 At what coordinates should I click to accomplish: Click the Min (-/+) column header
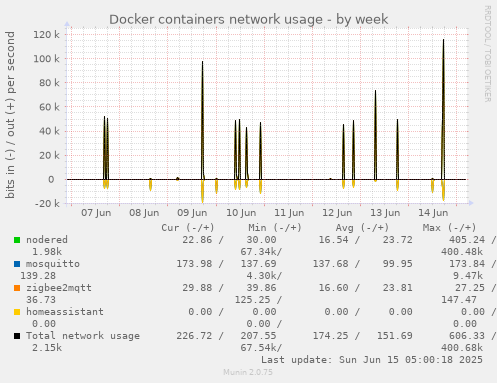click(x=275, y=228)
